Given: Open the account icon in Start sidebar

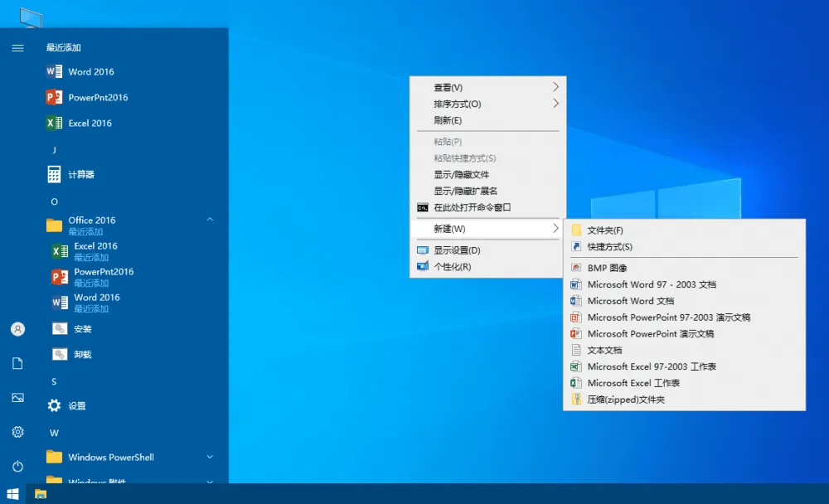Looking at the screenshot, I should pyautogui.click(x=17, y=329).
